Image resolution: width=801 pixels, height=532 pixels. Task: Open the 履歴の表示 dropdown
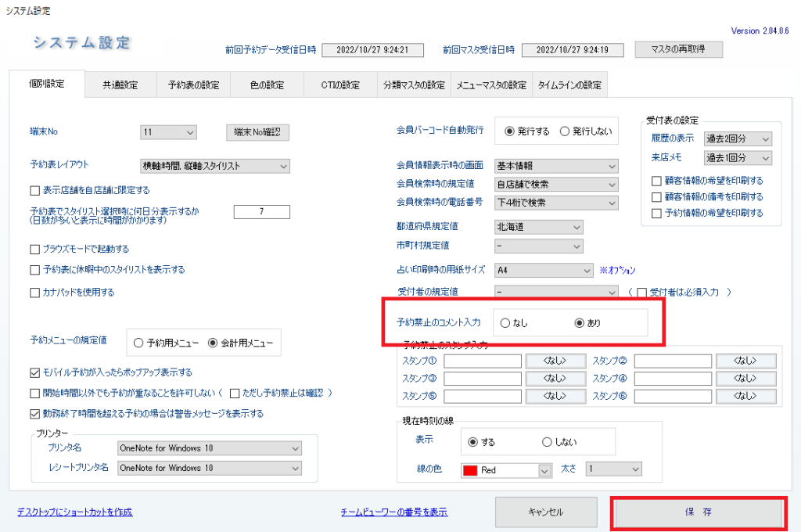click(x=738, y=139)
